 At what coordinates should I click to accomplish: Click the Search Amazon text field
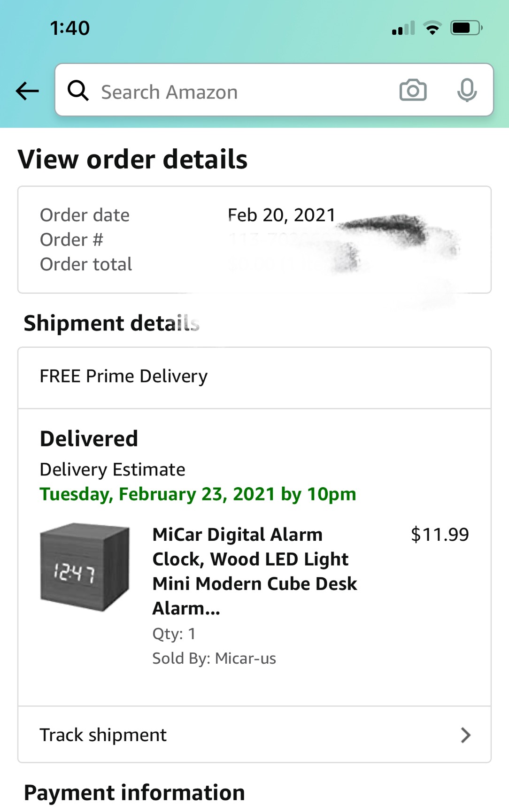235,92
